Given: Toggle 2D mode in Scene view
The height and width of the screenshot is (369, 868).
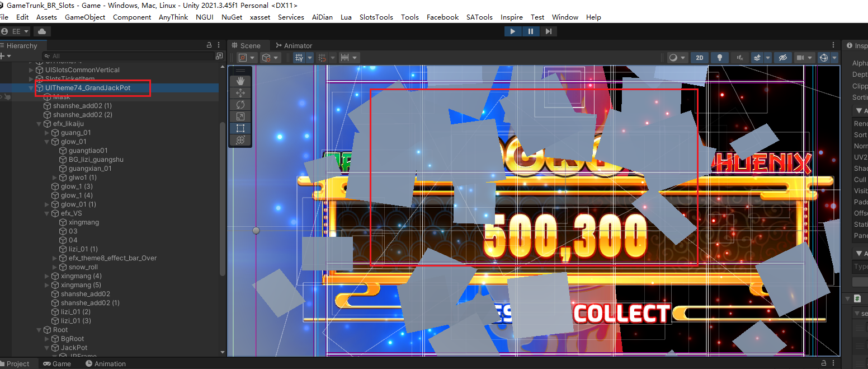Looking at the screenshot, I should pyautogui.click(x=699, y=58).
